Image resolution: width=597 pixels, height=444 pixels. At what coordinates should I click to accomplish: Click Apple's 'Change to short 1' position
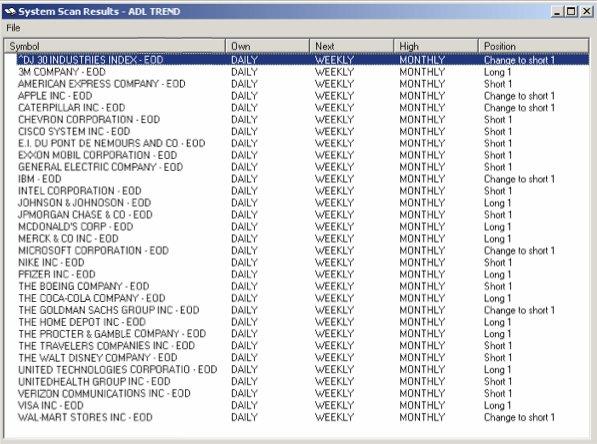pyautogui.click(x=519, y=96)
